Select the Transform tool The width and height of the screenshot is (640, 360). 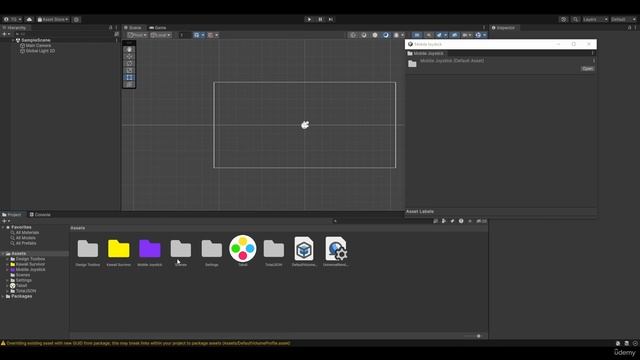[129, 84]
